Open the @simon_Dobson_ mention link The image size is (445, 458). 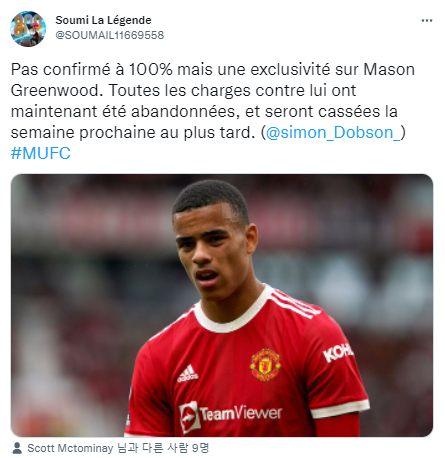click(334, 132)
